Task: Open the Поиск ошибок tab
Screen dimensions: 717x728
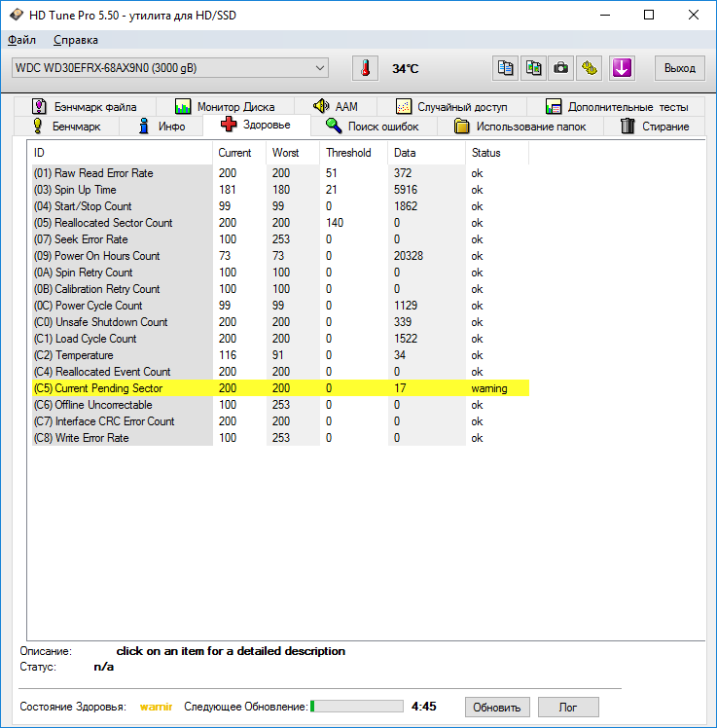Action: (x=373, y=127)
